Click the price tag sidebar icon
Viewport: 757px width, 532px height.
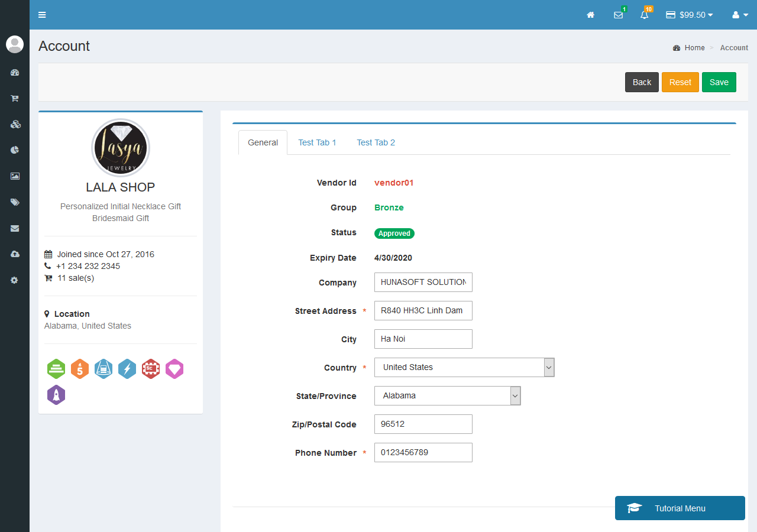pyautogui.click(x=14, y=202)
